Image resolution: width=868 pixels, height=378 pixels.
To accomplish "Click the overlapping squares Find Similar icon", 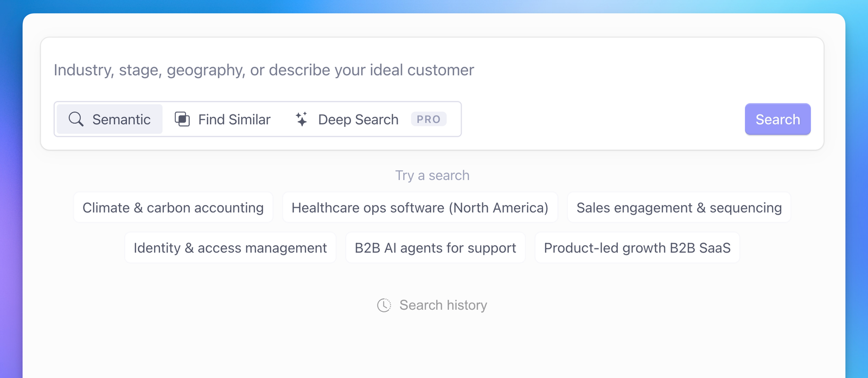I will 182,119.
